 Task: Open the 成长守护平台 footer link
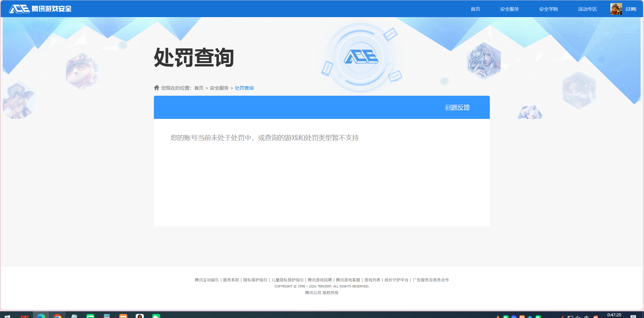396,280
